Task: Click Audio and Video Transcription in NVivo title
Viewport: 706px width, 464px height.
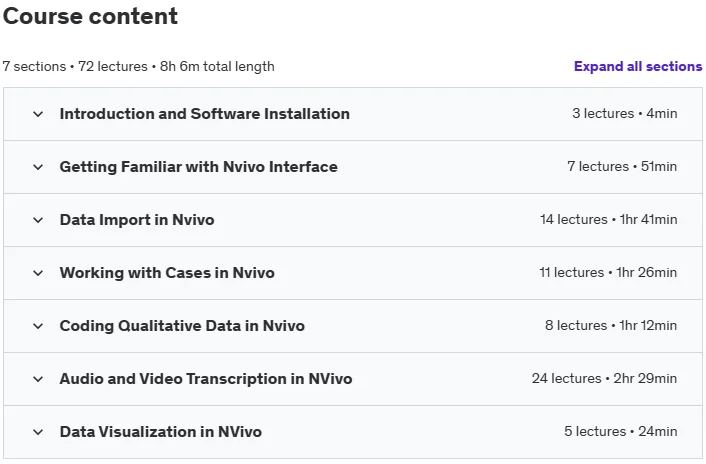Action: [206, 379]
